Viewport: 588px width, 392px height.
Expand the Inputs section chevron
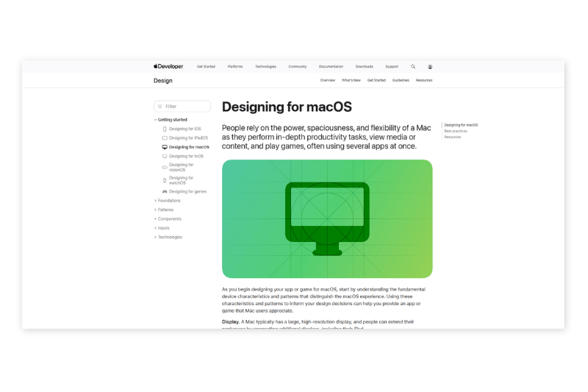[x=155, y=228]
